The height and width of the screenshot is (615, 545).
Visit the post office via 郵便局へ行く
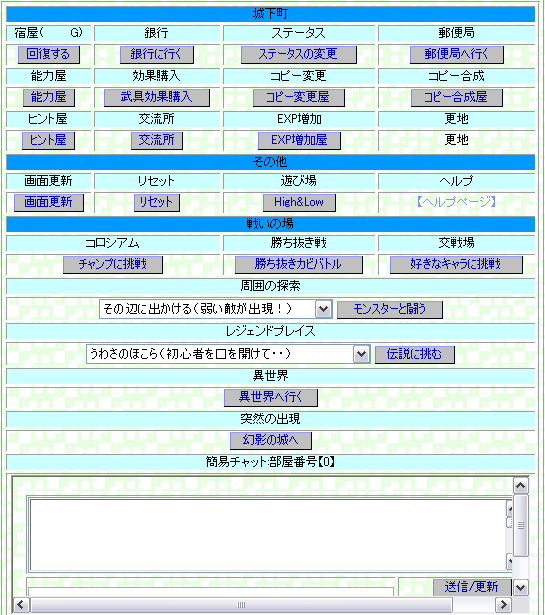456,54
